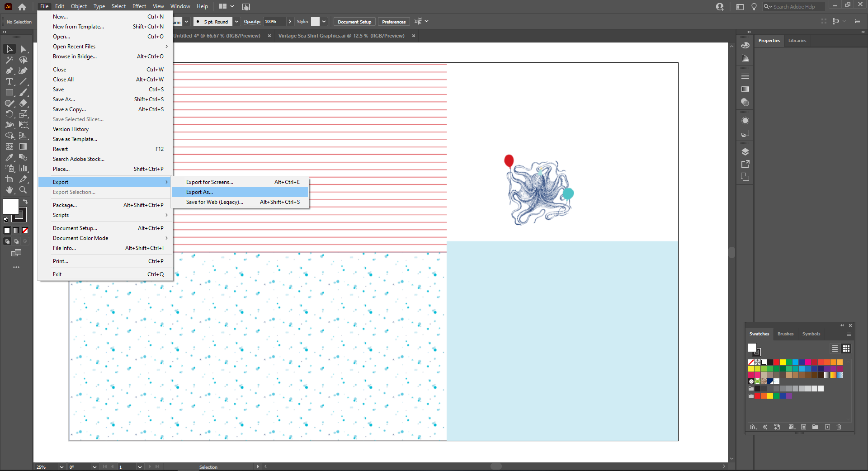Open zoom level dropdown at 25%
The image size is (868, 471).
61,467
